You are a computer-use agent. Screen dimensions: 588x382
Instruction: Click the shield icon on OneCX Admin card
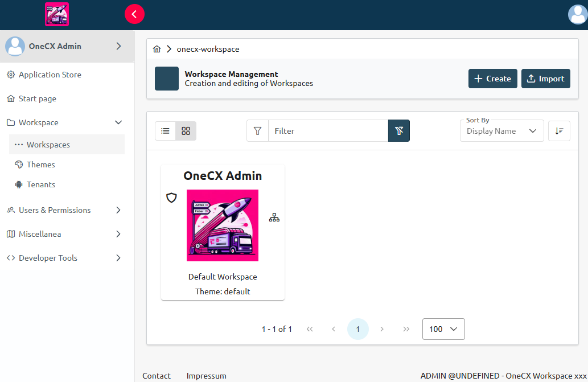(x=172, y=198)
